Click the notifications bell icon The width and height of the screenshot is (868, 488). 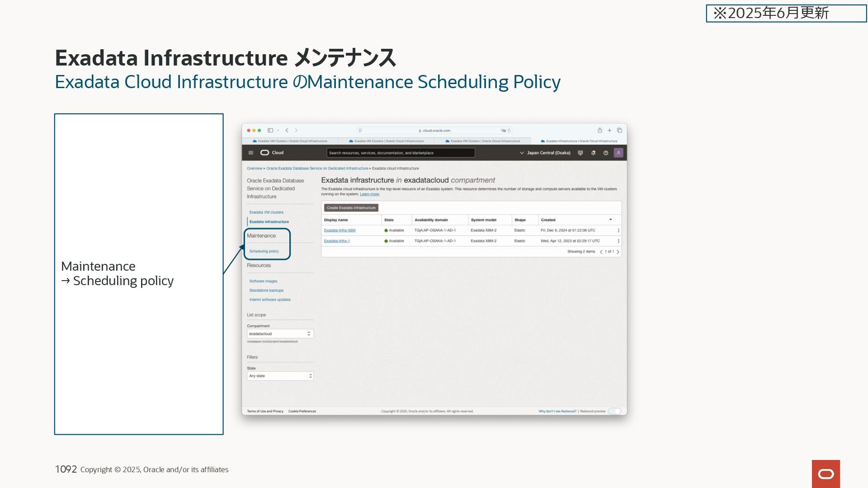coord(593,153)
